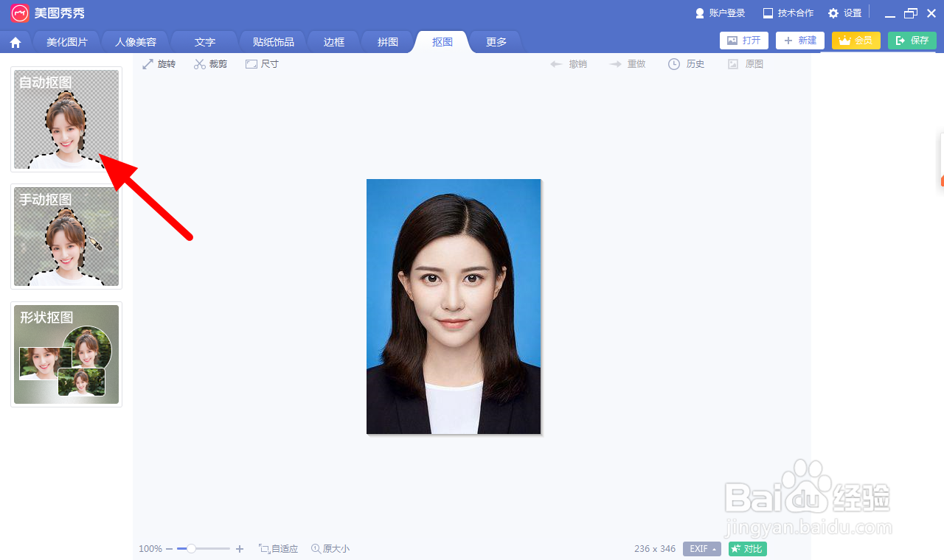Expand the EXIF dropdown

click(702, 549)
